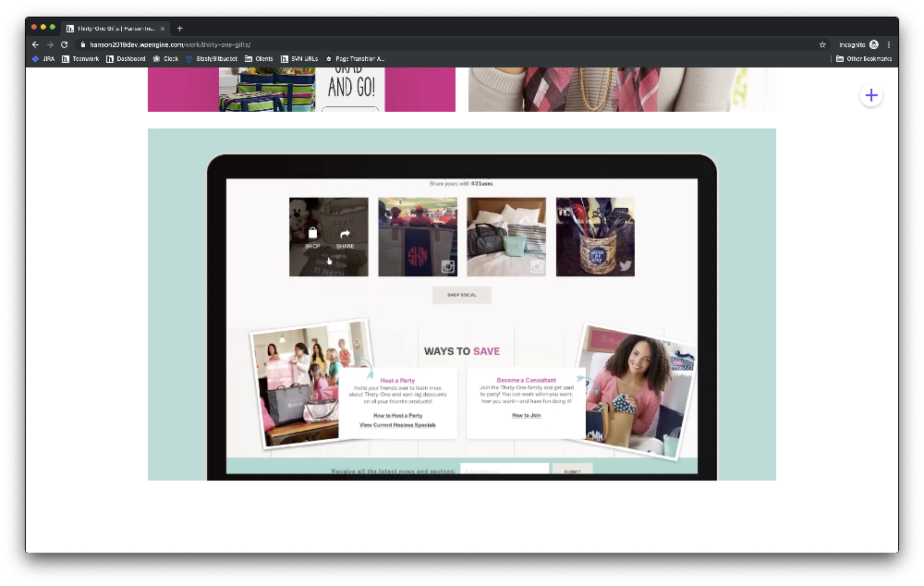Click the Share arrow icon on first photo
The height and width of the screenshot is (586, 924).
[346, 234]
